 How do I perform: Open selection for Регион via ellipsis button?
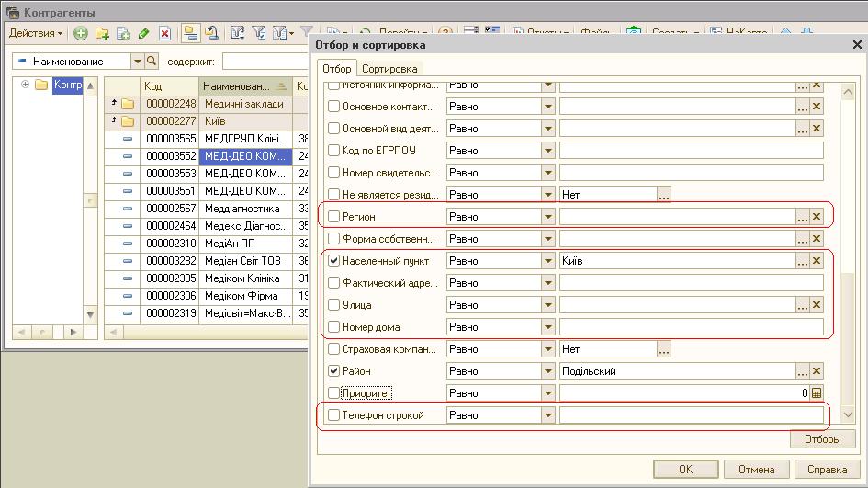[x=803, y=217]
